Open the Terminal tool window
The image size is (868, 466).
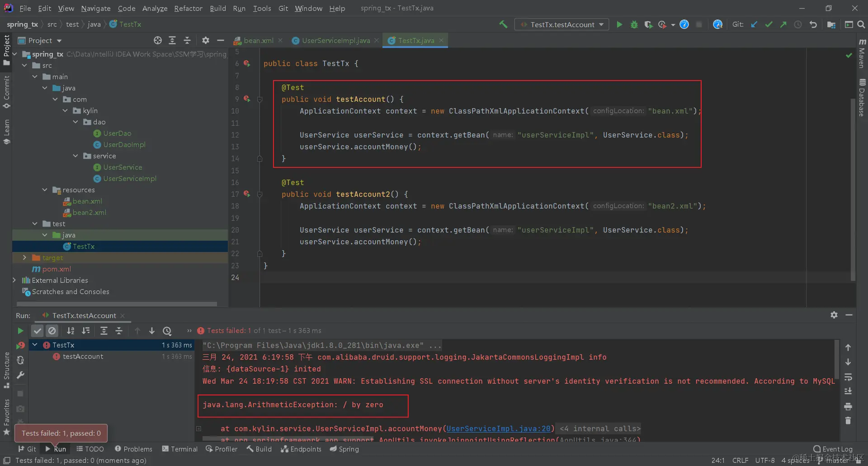(x=180, y=449)
